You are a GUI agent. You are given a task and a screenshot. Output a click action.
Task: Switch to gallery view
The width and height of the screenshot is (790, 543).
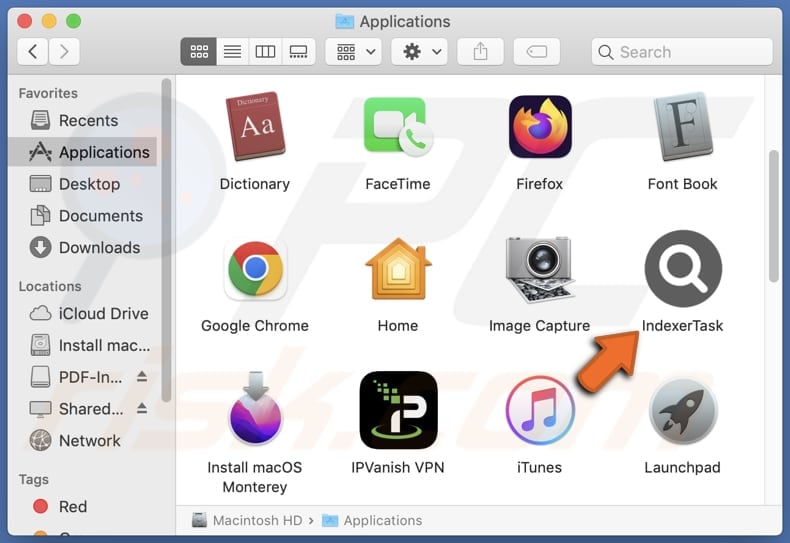298,51
